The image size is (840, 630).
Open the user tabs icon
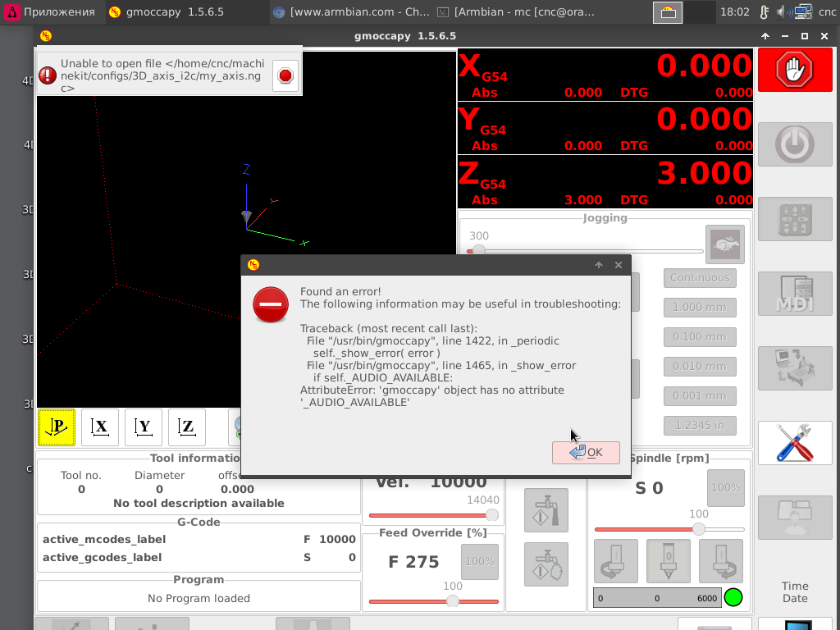click(794, 518)
